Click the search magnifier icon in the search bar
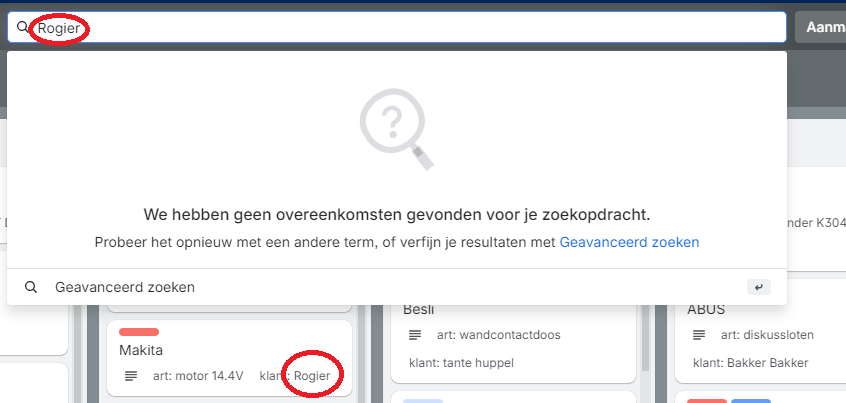The width and height of the screenshot is (846, 403). [x=23, y=27]
